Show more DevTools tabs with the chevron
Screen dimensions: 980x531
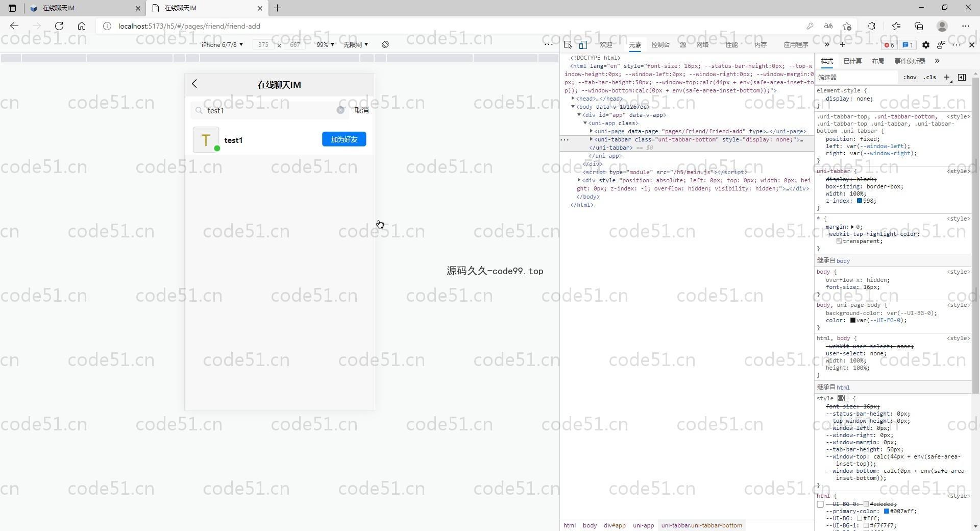tap(827, 44)
